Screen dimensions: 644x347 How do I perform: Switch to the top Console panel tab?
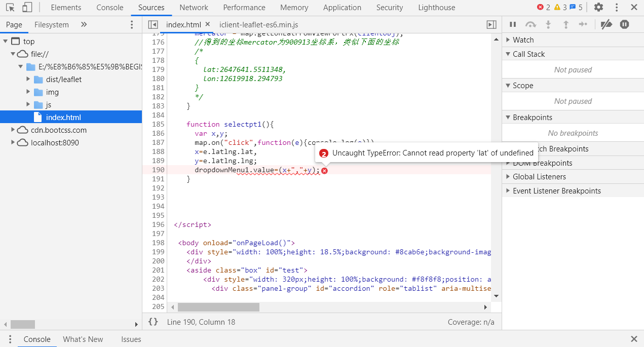pos(110,8)
